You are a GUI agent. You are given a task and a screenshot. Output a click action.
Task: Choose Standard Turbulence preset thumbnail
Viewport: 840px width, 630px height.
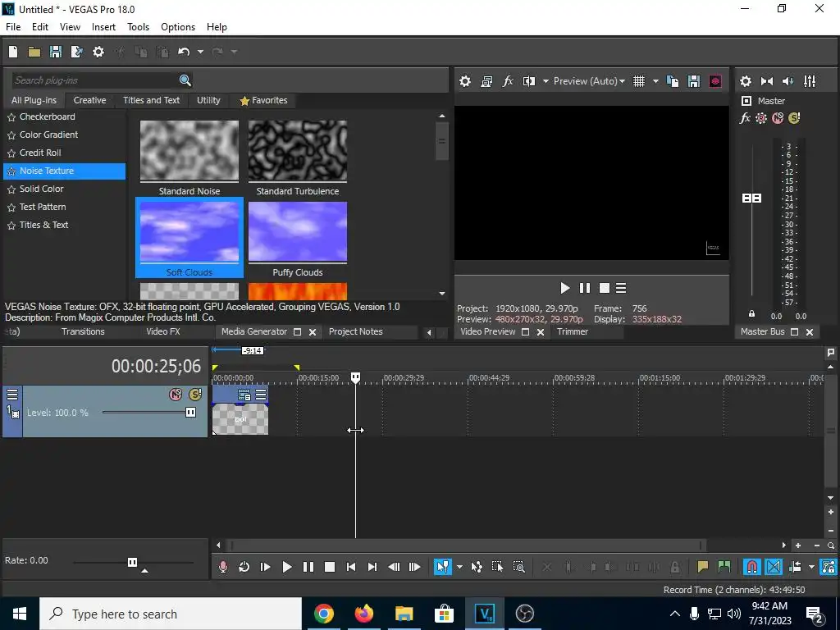click(297, 151)
